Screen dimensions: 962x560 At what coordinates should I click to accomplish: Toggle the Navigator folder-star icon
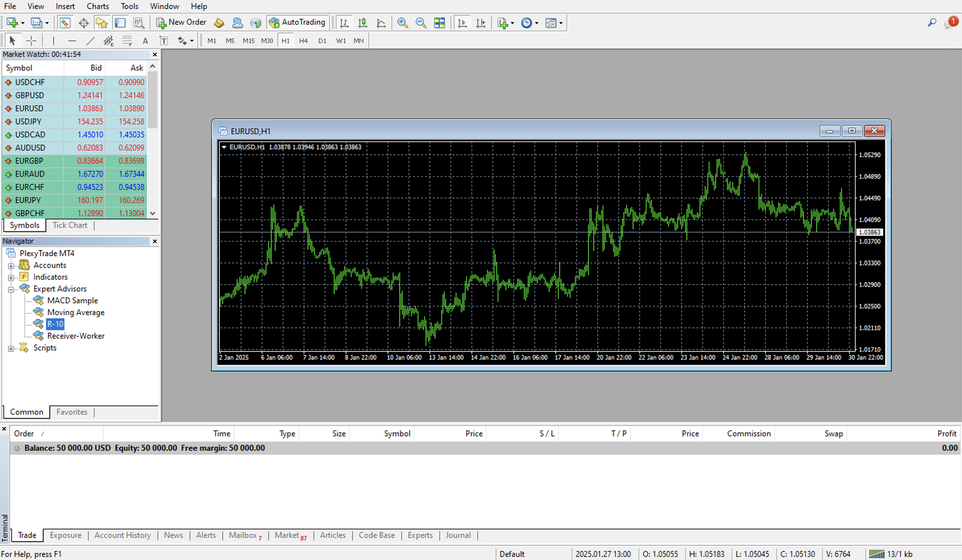point(102,23)
